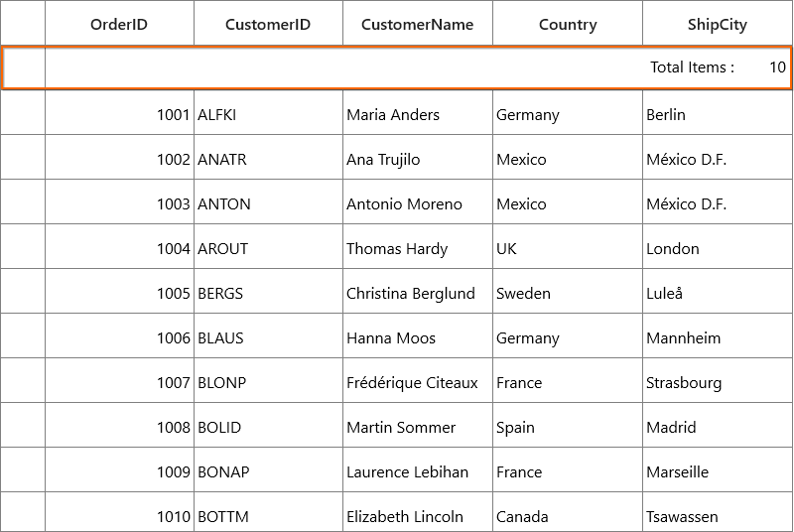The height and width of the screenshot is (532, 794).
Task: Select the CustomerName column header
Action: (x=418, y=24)
